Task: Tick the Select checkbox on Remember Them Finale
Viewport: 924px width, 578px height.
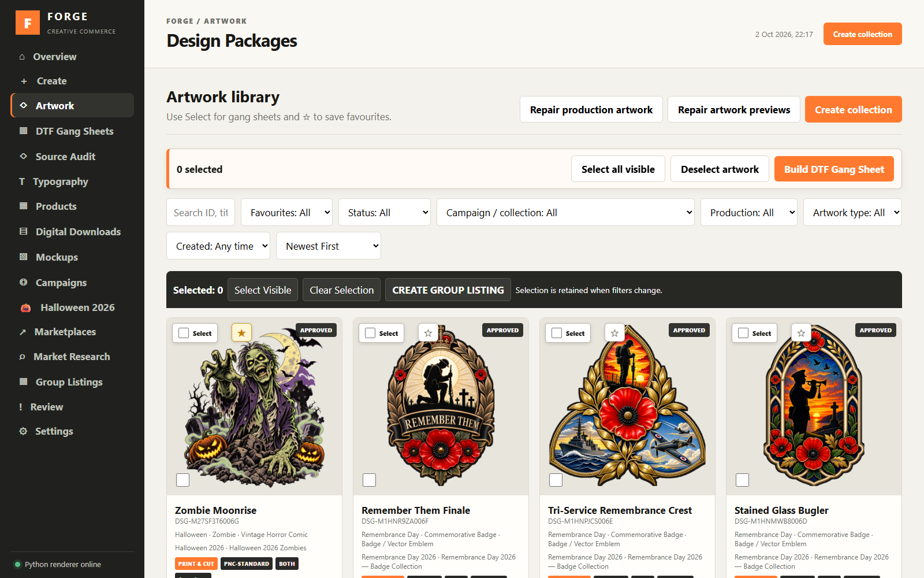Action: click(370, 333)
